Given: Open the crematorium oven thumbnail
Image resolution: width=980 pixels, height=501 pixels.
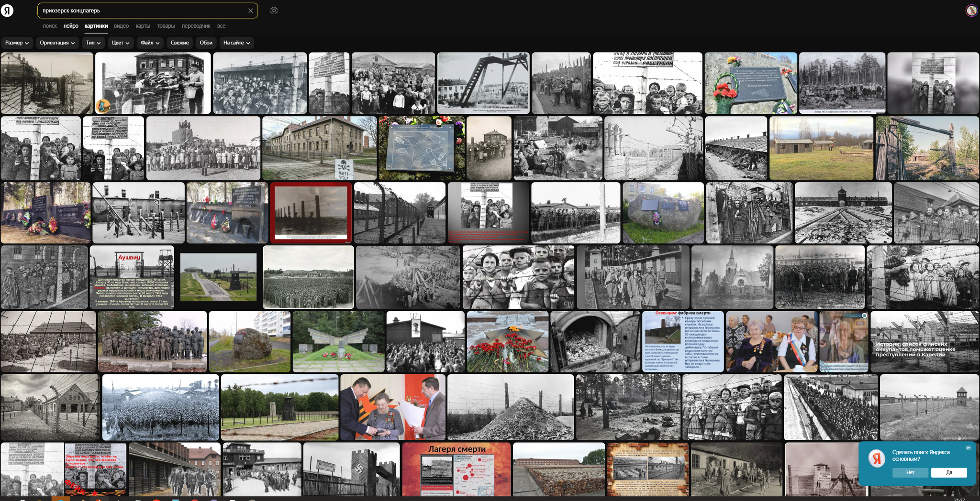Looking at the screenshot, I should [595, 341].
